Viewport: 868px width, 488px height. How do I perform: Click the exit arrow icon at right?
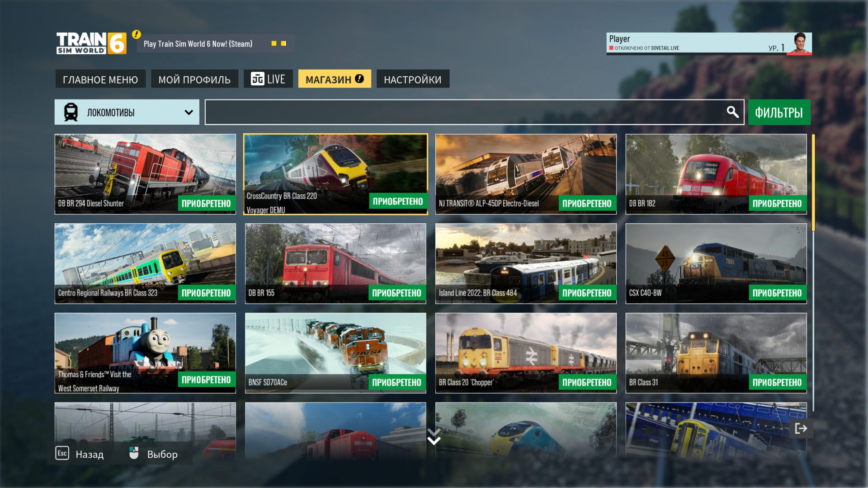pos(801,428)
